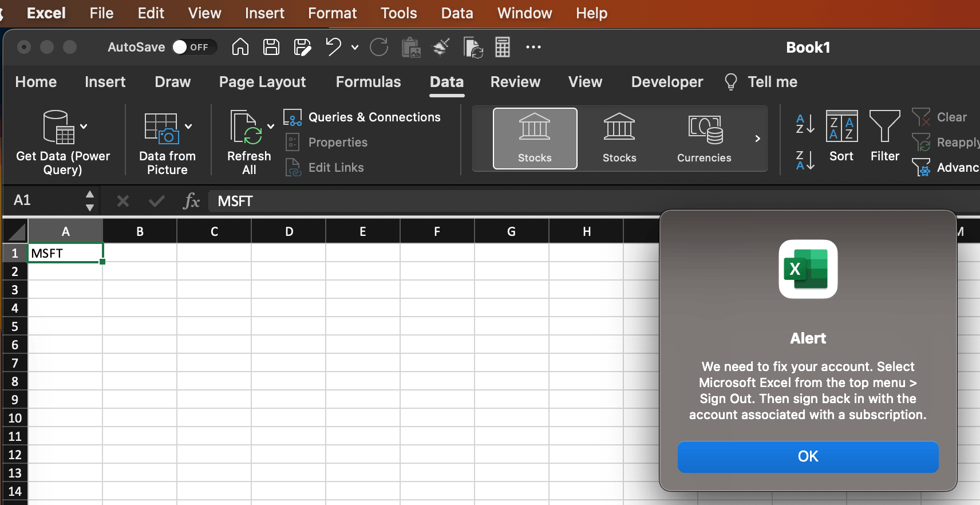Select column C header
The image size is (980, 505).
click(214, 231)
